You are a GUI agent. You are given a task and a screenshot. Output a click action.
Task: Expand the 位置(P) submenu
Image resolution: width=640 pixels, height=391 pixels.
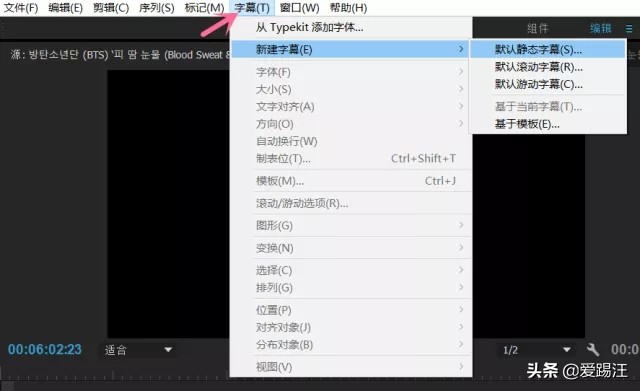point(351,310)
